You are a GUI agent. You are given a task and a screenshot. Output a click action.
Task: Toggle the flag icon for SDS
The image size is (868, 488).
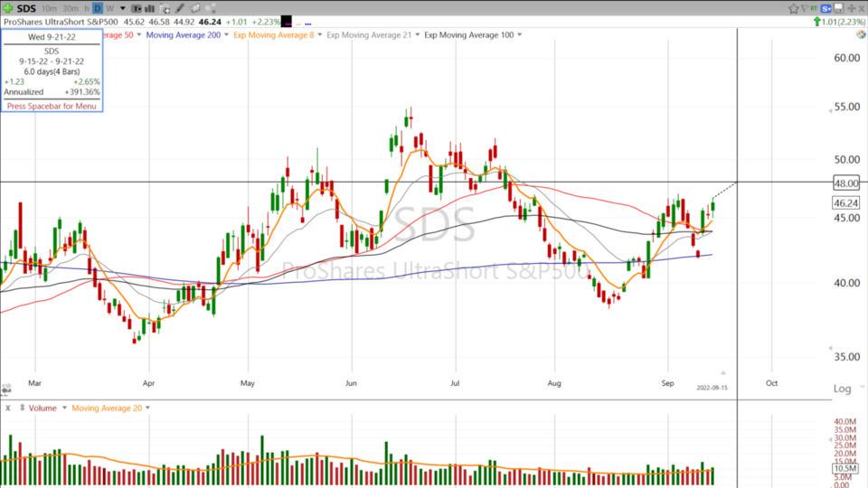pyautogui.click(x=805, y=8)
